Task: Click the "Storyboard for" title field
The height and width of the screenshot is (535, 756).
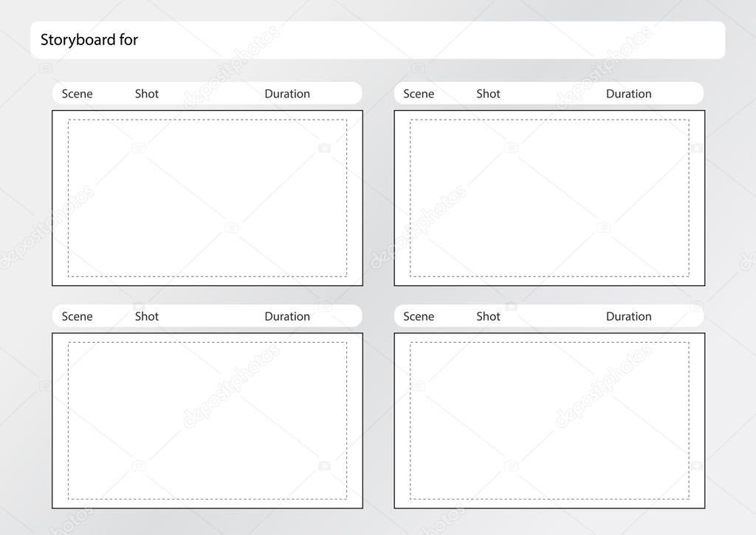Action: pos(377,40)
